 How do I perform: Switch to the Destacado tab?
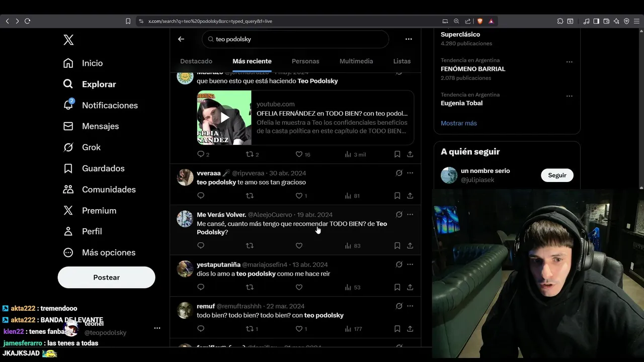pyautogui.click(x=196, y=61)
